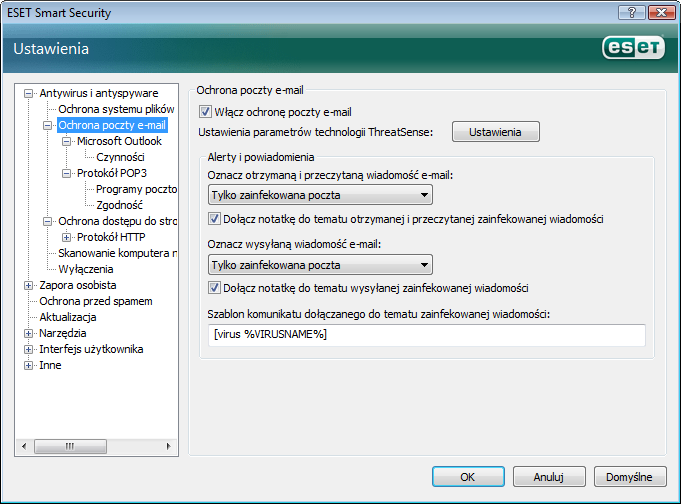The height and width of the screenshot is (504, 681).
Task: Click Anuluj button
Action: pyautogui.click(x=549, y=477)
